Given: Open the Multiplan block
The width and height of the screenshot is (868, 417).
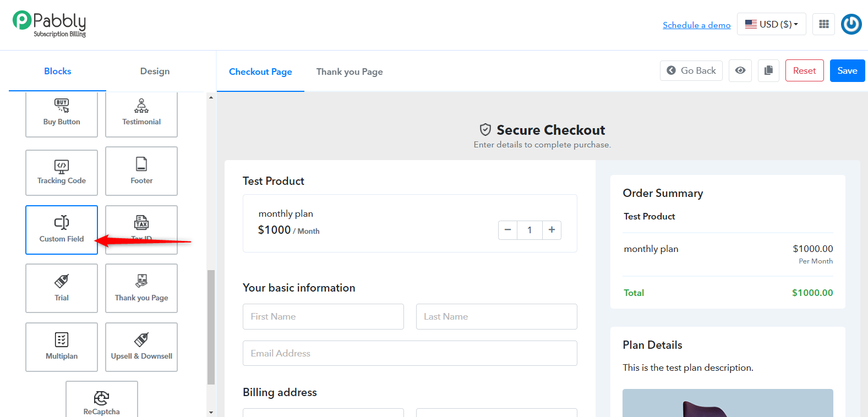Looking at the screenshot, I should (62, 347).
